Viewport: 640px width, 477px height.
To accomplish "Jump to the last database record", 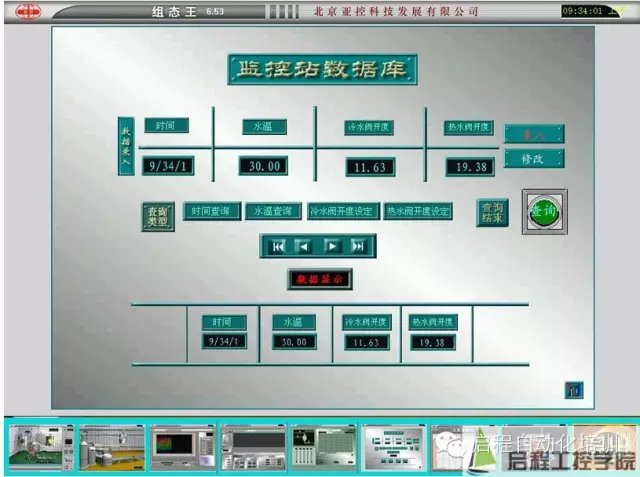I will point(358,246).
